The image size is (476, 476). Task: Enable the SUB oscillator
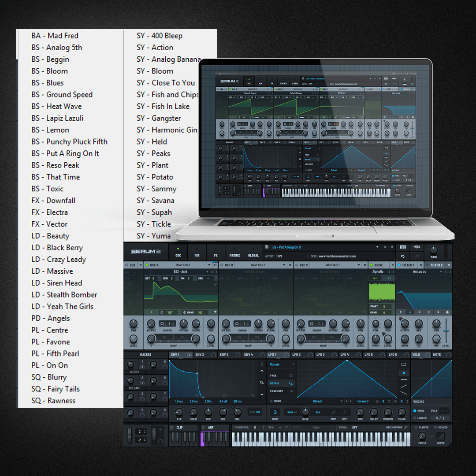[x=126, y=265]
